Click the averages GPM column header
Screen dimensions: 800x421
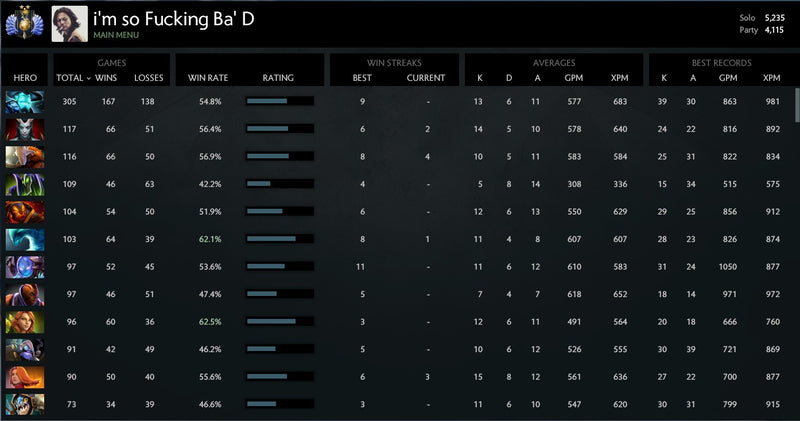tap(574, 77)
